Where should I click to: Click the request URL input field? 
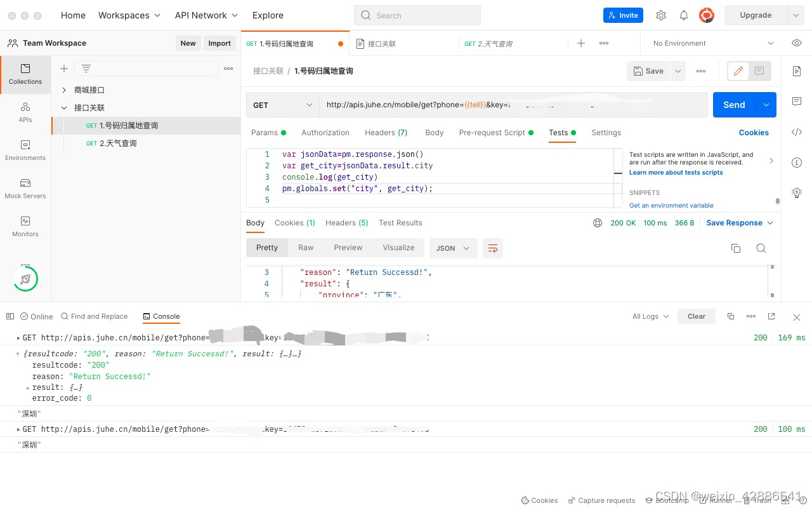click(513, 105)
